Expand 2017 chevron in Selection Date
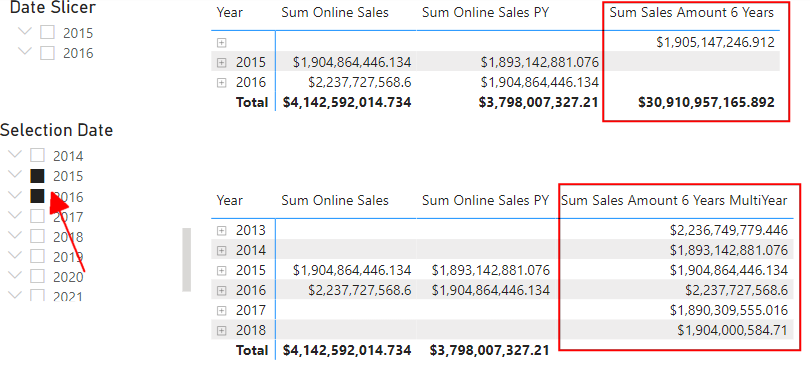The width and height of the screenshot is (810, 365). (x=15, y=215)
